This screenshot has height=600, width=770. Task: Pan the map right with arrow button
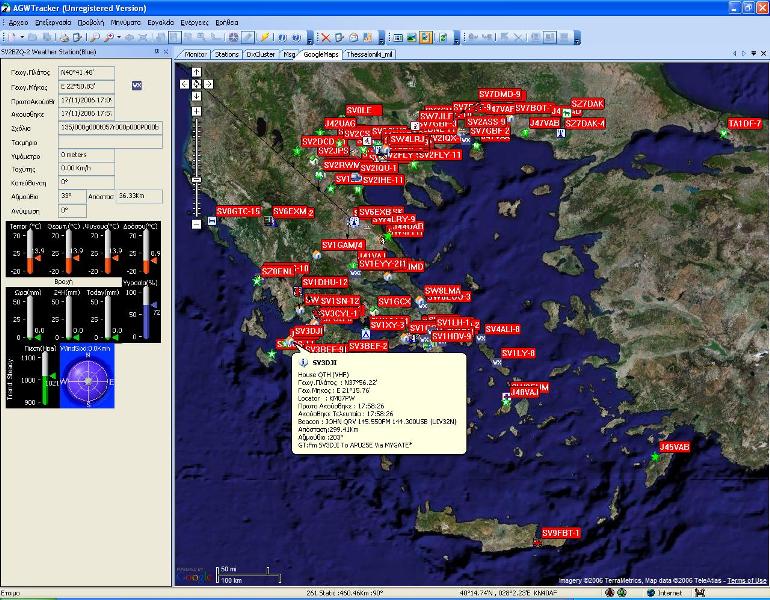(x=209, y=84)
